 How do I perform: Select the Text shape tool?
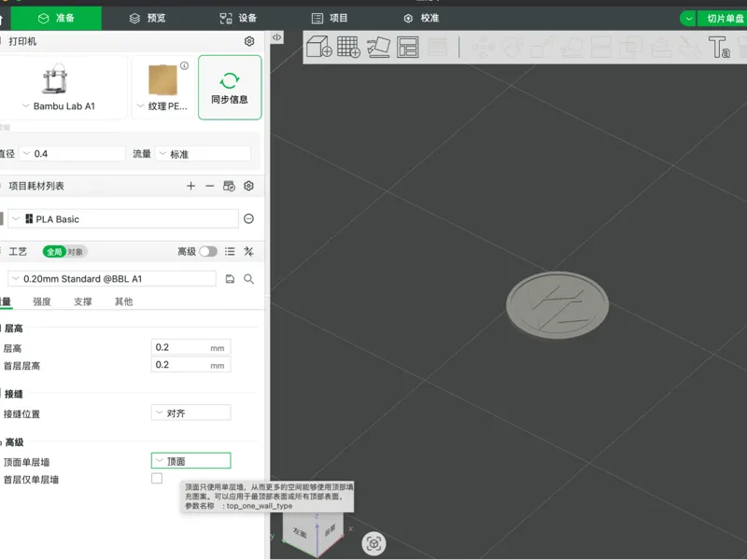[x=719, y=48]
